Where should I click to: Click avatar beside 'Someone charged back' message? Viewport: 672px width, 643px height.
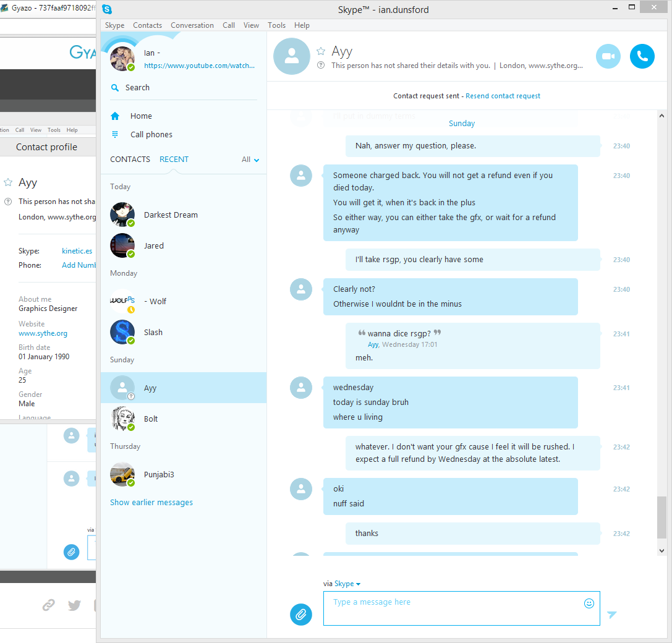tap(301, 176)
